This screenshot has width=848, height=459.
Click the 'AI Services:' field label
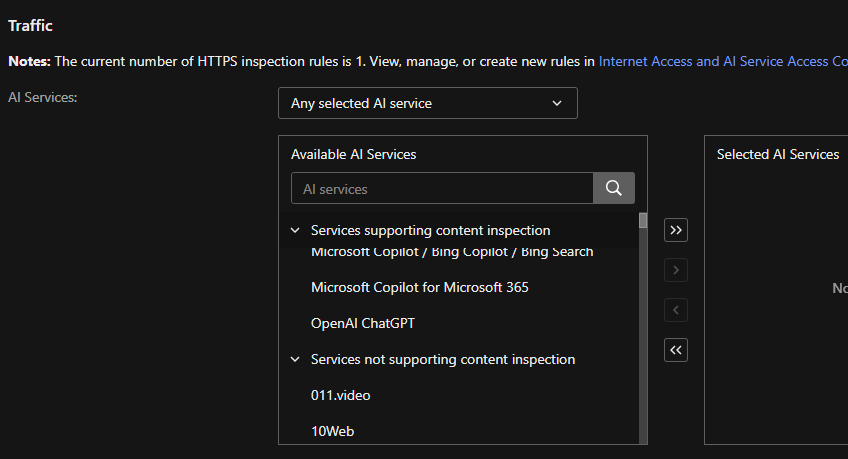coord(42,96)
